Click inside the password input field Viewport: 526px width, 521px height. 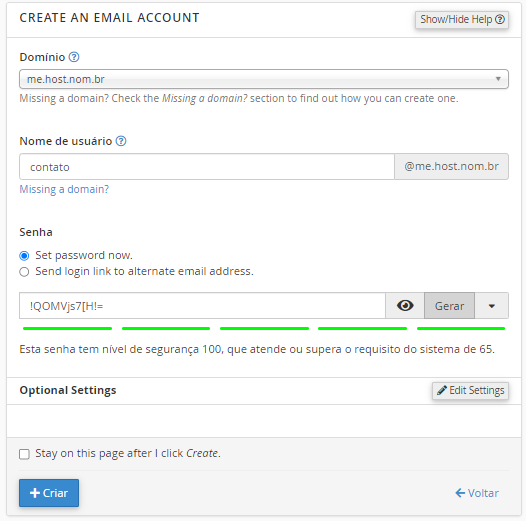[x=202, y=306]
